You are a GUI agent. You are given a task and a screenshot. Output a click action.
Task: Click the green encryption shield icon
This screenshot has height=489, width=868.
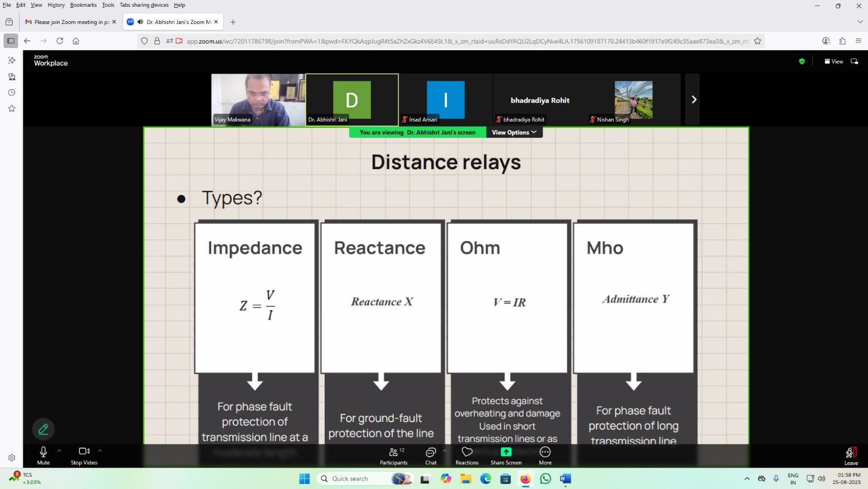802,61
